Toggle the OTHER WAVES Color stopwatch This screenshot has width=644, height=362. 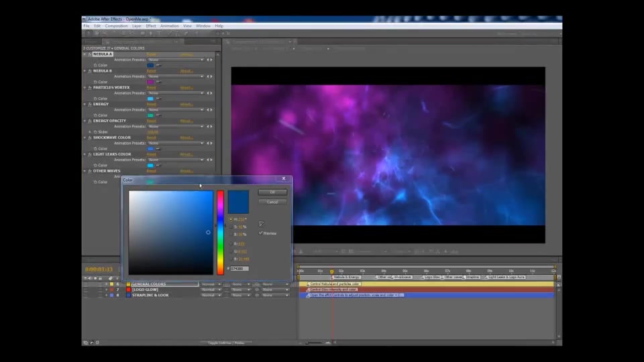point(95,182)
